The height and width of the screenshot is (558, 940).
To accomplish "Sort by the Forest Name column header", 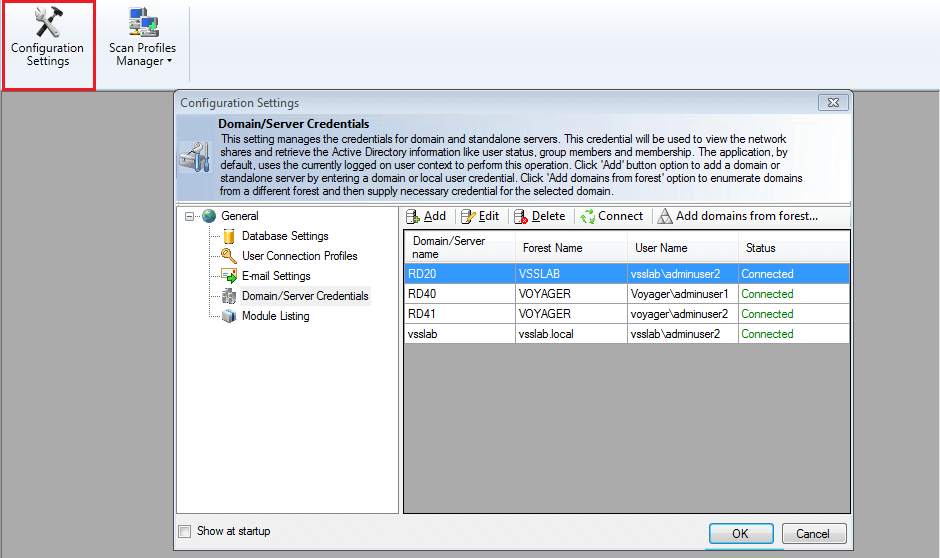I will tap(552, 248).
